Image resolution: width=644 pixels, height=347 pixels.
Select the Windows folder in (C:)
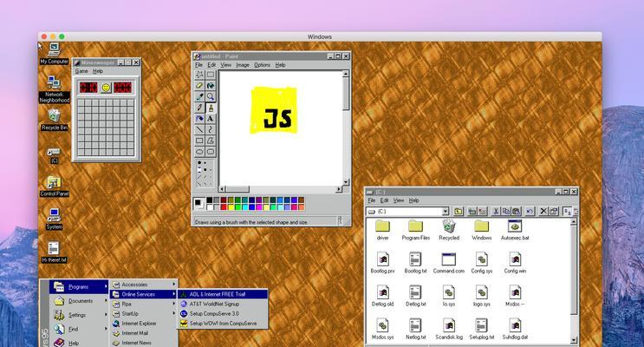pyautogui.click(x=481, y=230)
